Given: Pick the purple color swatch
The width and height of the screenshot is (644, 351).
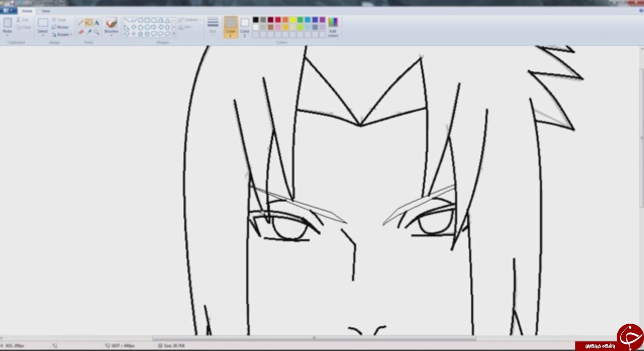Looking at the screenshot, I should 322,20.
